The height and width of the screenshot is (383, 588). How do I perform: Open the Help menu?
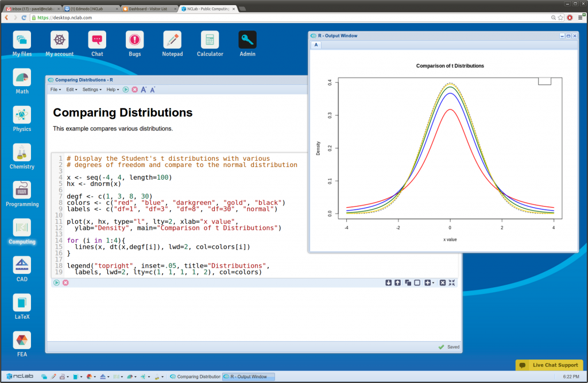pos(111,90)
